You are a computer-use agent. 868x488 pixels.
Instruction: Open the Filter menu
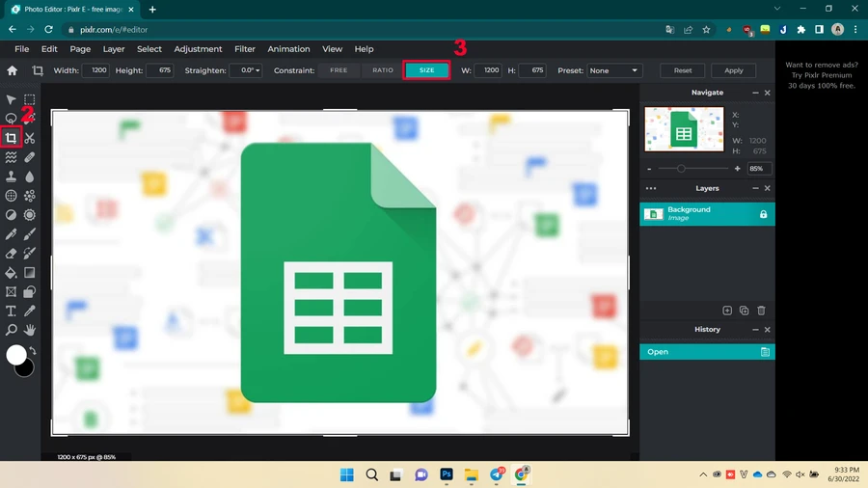[245, 48]
